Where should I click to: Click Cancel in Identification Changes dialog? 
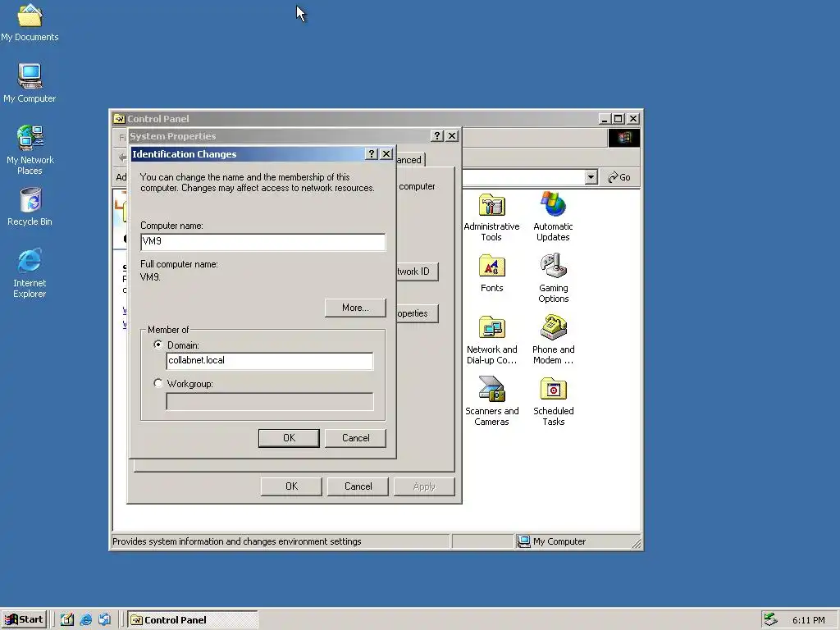pyautogui.click(x=355, y=438)
